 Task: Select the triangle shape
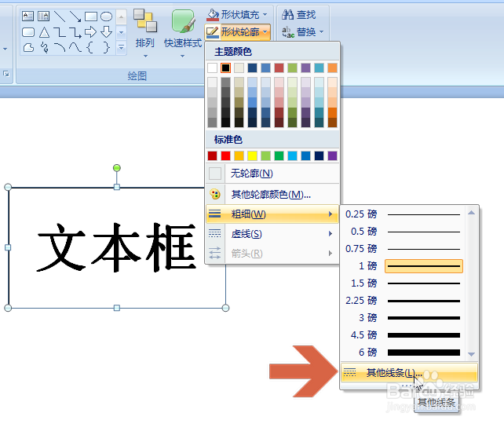pos(45,32)
